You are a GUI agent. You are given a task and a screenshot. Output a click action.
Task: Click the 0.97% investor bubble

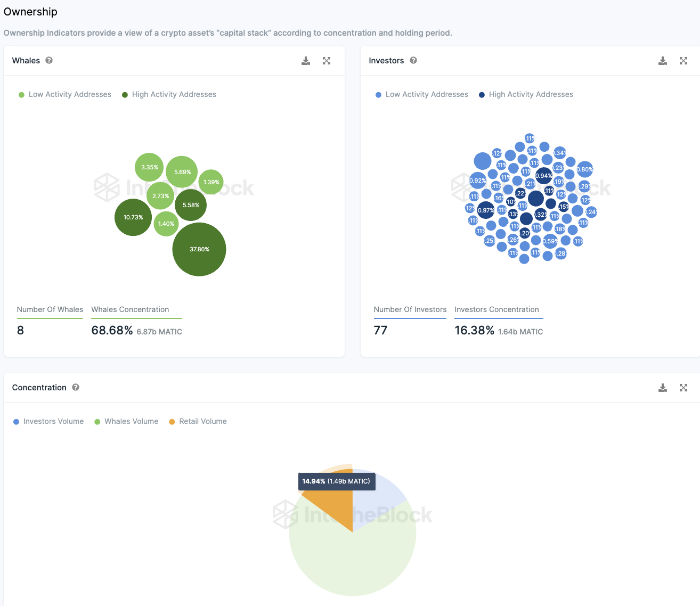click(485, 210)
